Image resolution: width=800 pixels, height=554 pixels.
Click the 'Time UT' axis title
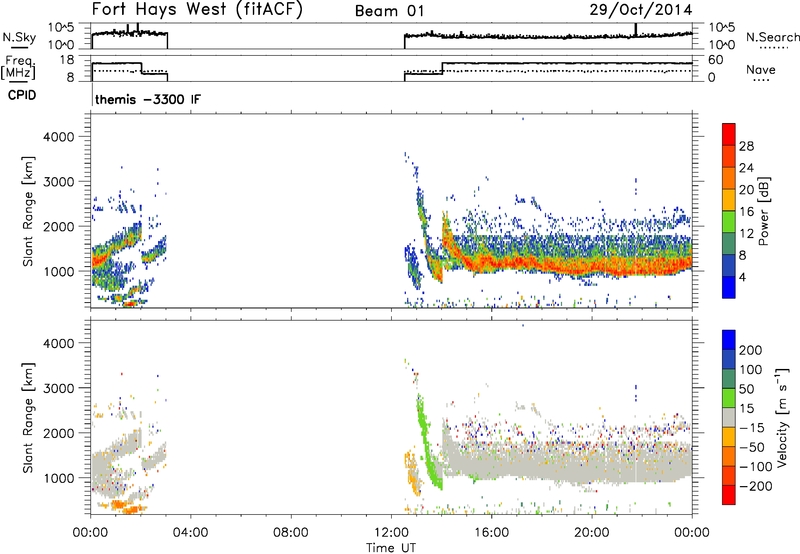[391, 548]
